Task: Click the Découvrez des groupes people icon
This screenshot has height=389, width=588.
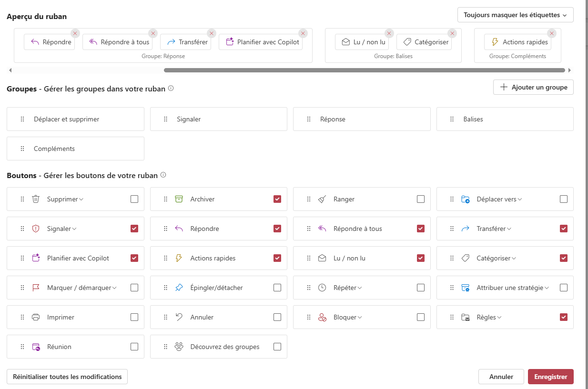Action: (x=179, y=347)
